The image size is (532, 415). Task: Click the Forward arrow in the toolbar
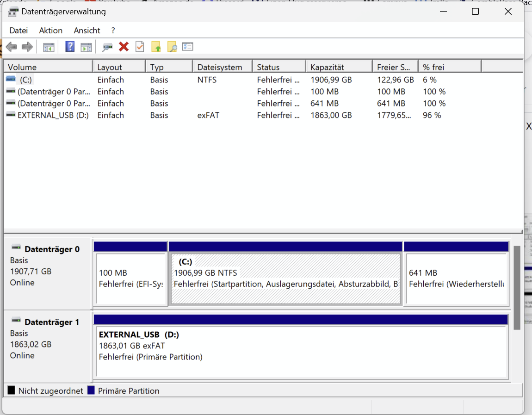tap(27, 47)
